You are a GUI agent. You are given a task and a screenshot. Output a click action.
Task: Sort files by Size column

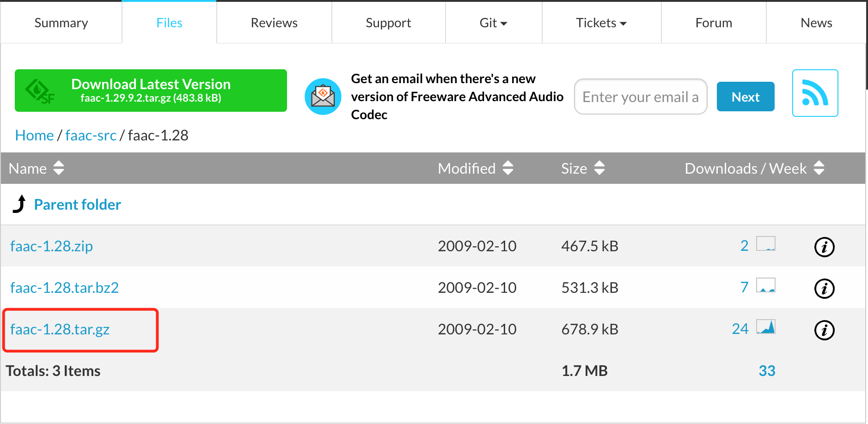[599, 168]
